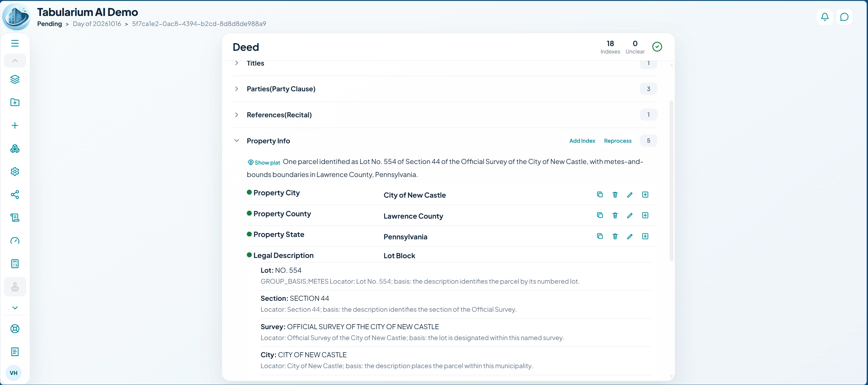Image resolution: width=868 pixels, height=385 pixels.
Task: Click the plus icon in sidebar
Action: tap(15, 125)
